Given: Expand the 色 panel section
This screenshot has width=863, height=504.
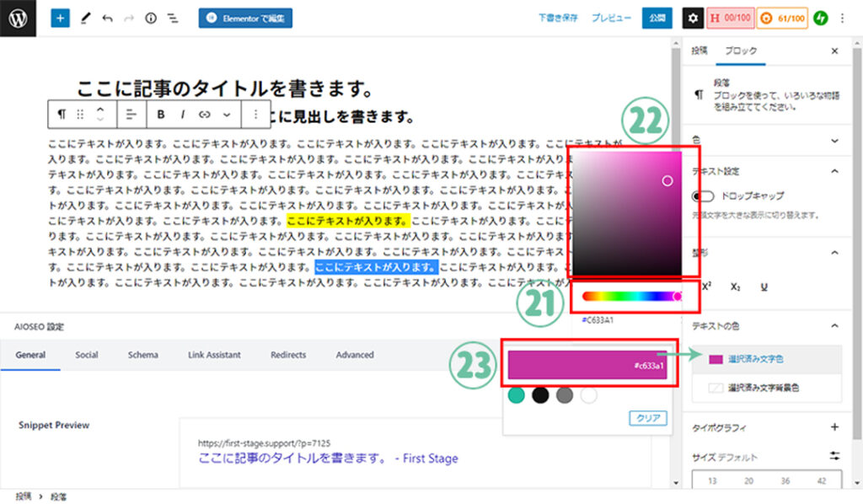Looking at the screenshot, I should (x=834, y=140).
